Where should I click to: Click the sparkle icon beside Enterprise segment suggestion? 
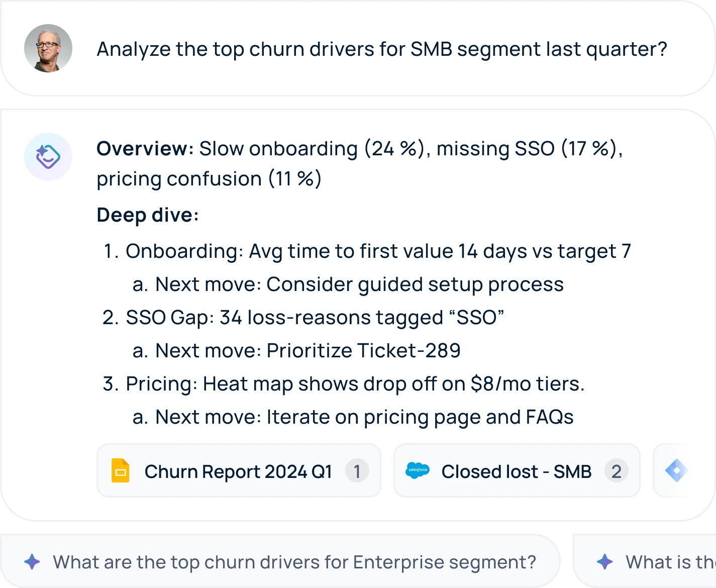(32, 561)
